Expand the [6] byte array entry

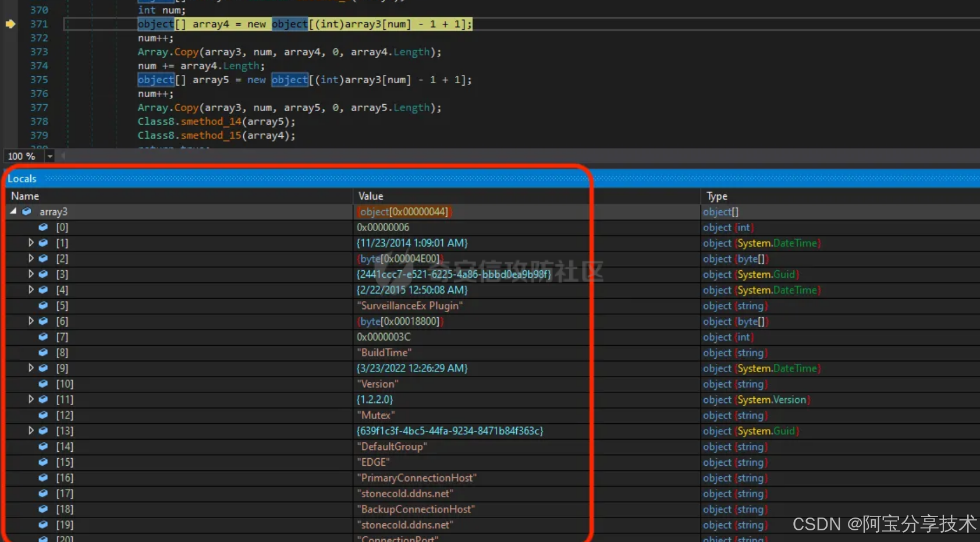pyautogui.click(x=31, y=321)
